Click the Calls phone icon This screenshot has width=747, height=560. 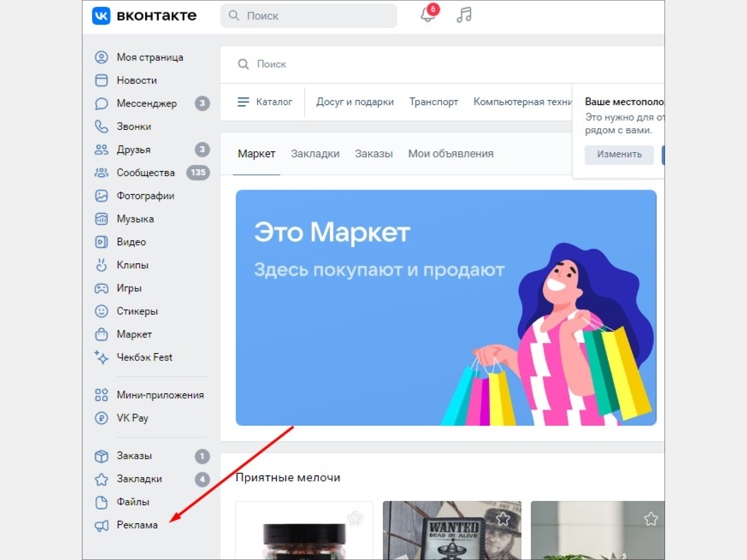pos(101,127)
